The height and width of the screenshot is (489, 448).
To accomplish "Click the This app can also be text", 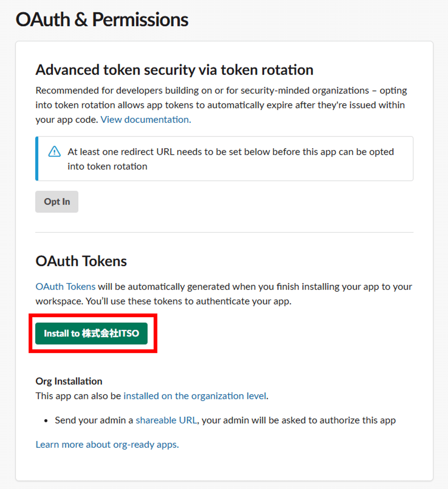I will [78, 396].
